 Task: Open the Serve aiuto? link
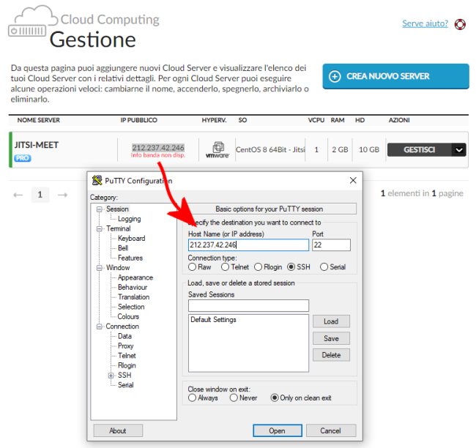(x=425, y=23)
